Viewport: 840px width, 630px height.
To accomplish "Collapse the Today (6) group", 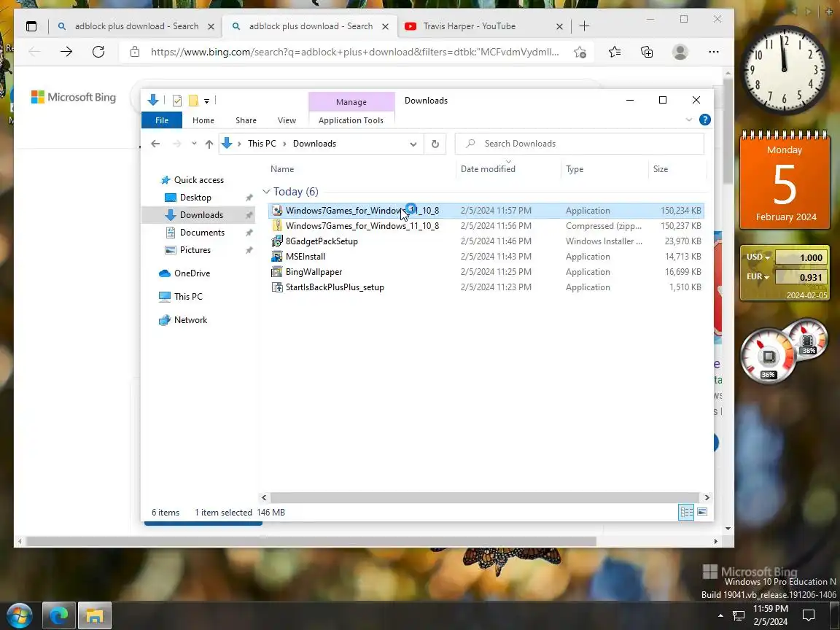I will tap(266, 192).
